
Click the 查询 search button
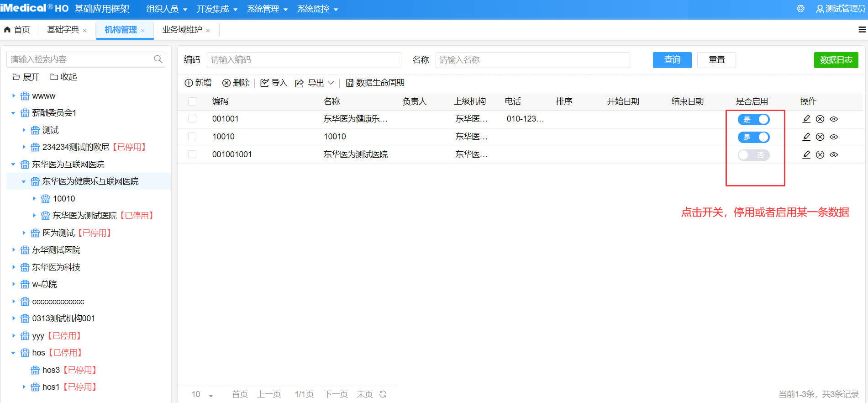[x=672, y=60]
